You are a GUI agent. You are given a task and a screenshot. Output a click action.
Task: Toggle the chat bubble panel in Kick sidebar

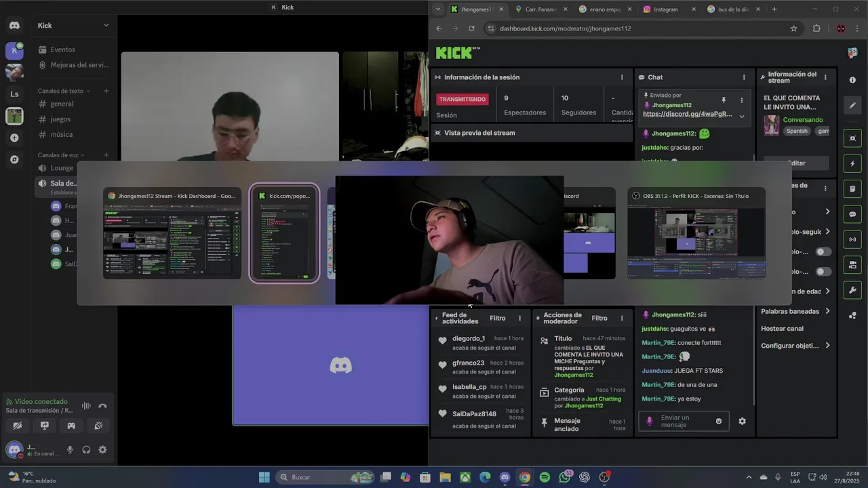pyautogui.click(x=852, y=214)
